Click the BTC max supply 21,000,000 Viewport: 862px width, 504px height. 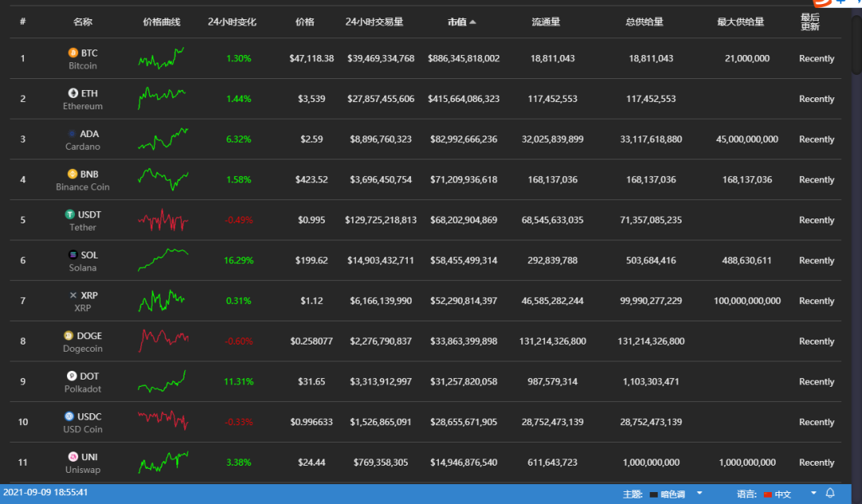747,58
